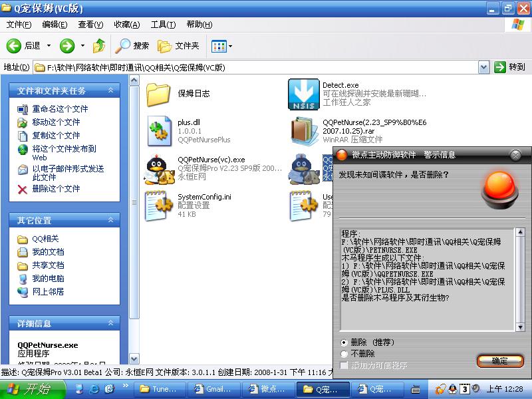Click the 转到 Go button

point(509,68)
